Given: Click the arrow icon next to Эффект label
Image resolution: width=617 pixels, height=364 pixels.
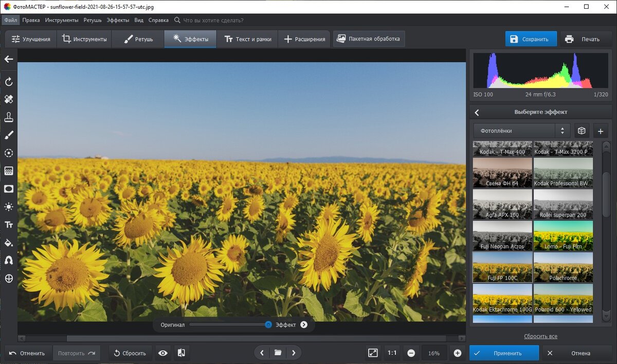Looking at the screenshot, I should 304,324.
